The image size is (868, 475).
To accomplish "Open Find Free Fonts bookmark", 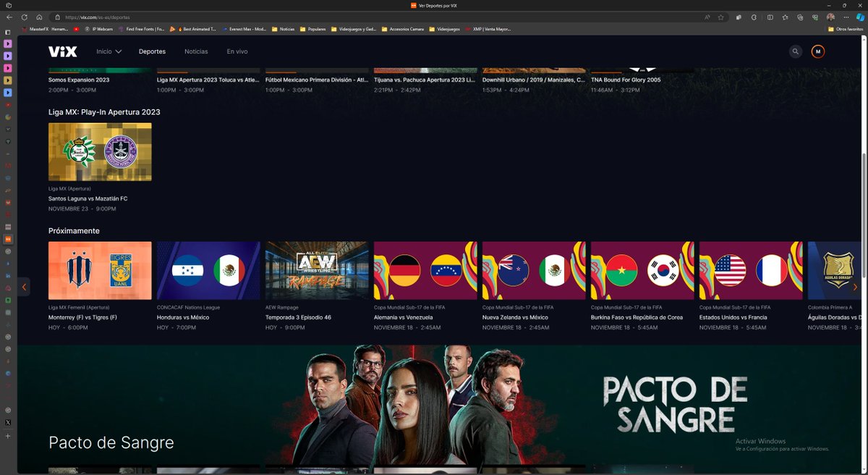I will pyautogui.click(x=142, y=29).
